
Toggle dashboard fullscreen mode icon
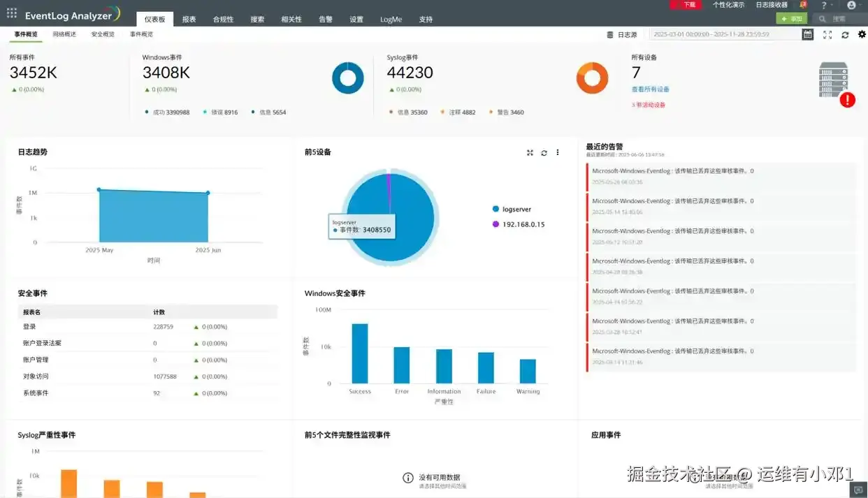pyautogui.click(x=827, y=34)
